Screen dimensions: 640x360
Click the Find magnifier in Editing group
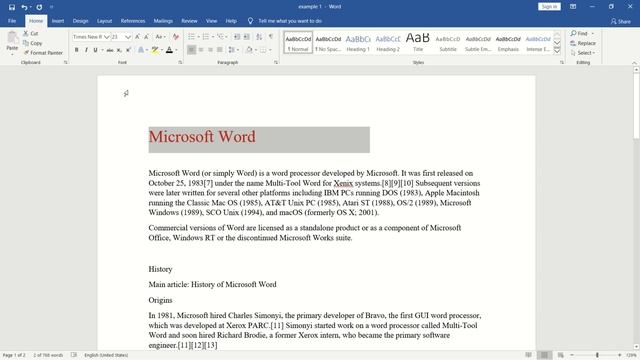tap(573, 33)
